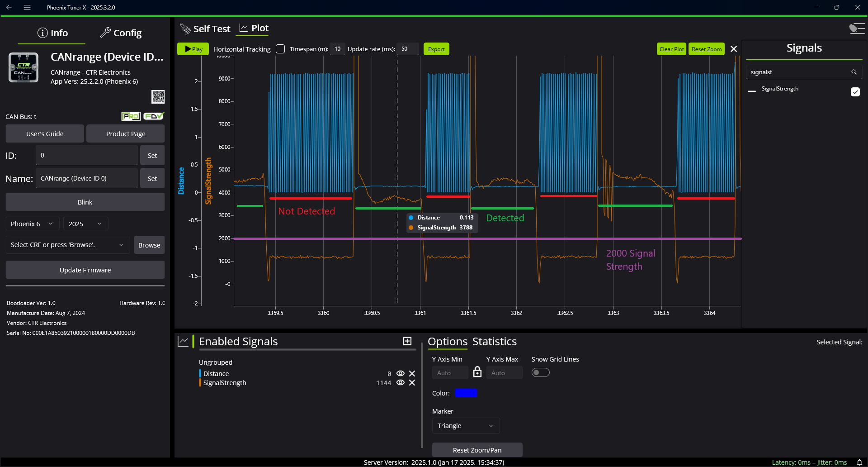Click Update Firmware button
Screen dimensions: 868x467
(85, 270)
